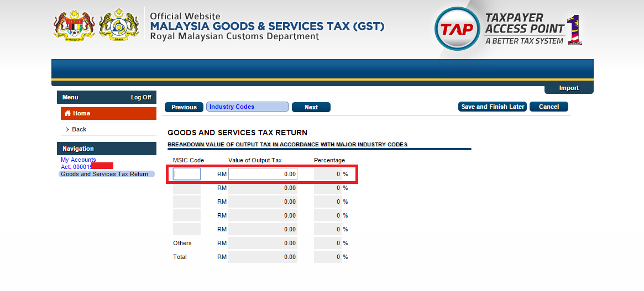The image size is (644, 291).
Task: Go to Home in the menu
Action: tap(81, 114)
